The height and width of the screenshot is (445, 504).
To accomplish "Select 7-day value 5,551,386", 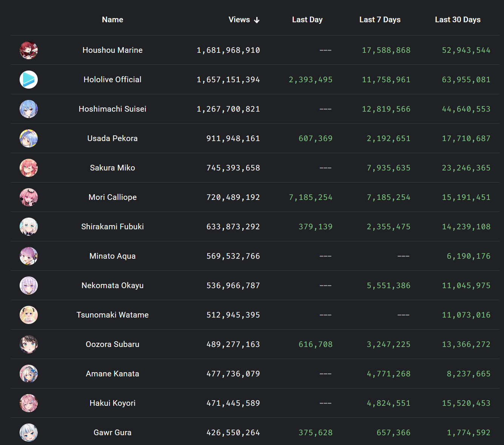I will [x=388, y=285].
